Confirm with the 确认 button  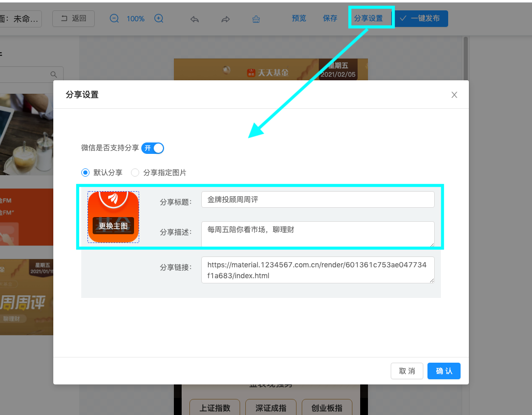click(x=444, y=371)
